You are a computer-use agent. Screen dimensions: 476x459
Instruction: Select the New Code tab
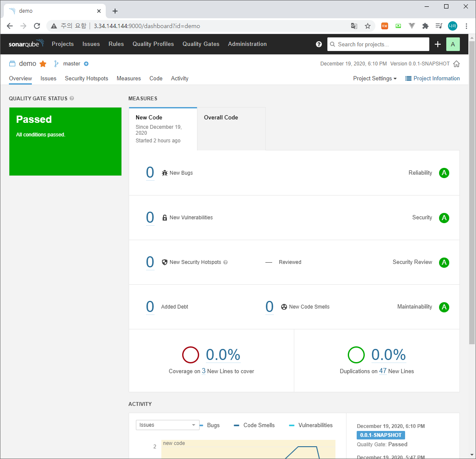[163, 128]
